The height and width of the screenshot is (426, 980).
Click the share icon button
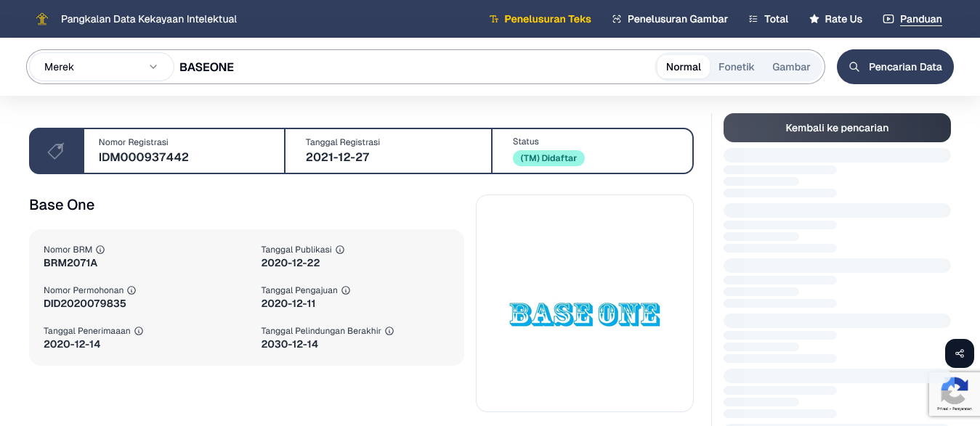tap(959, 353)
